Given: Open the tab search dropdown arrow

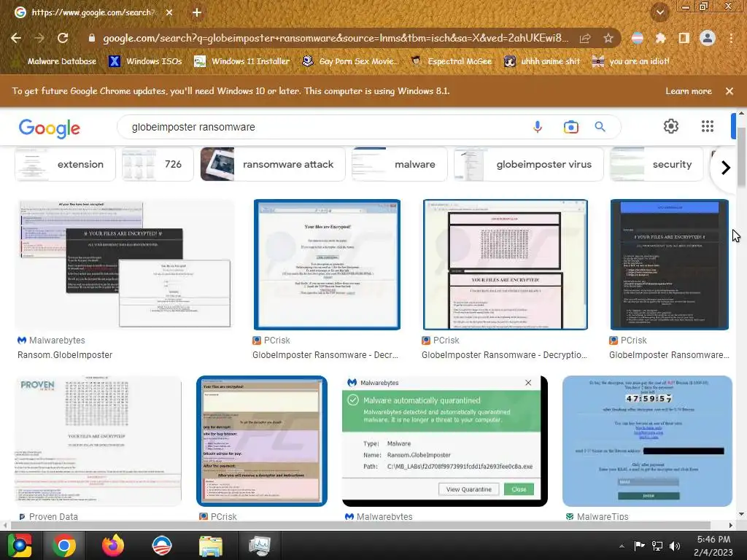Looking at the screenshot, I should click(659, 12).
